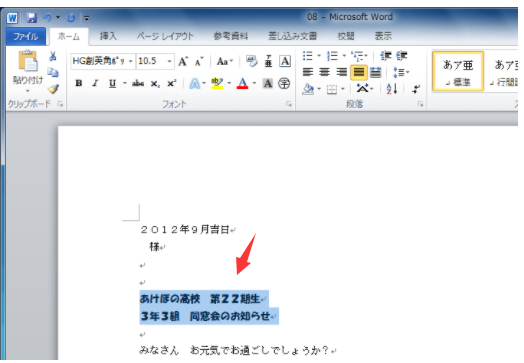The image size is (524, 363).
Task: Click Align Text Right icon
Action: (342, 72)
